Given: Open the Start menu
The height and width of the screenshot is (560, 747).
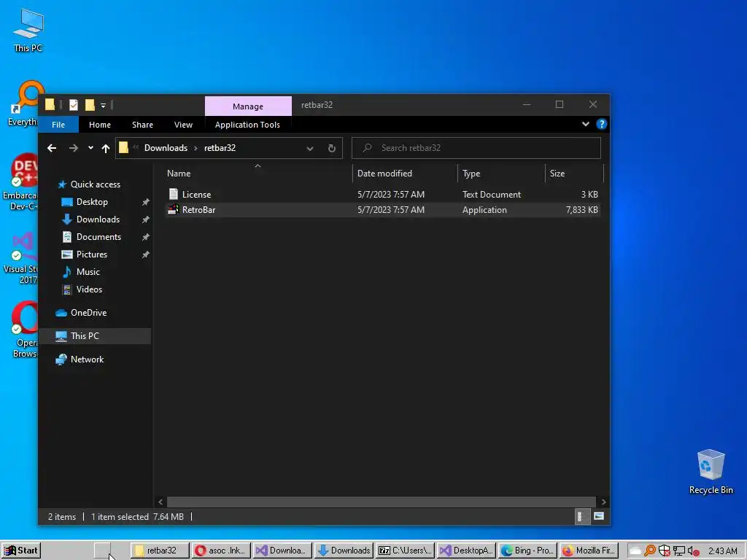Looking at the screenshot, I should pos(21,551).
